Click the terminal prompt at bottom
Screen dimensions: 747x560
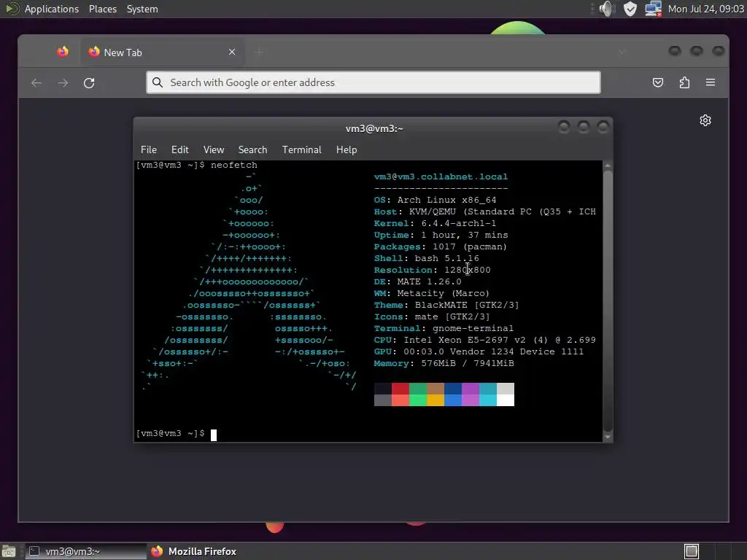pyautogui.click(x=171, y=433)
